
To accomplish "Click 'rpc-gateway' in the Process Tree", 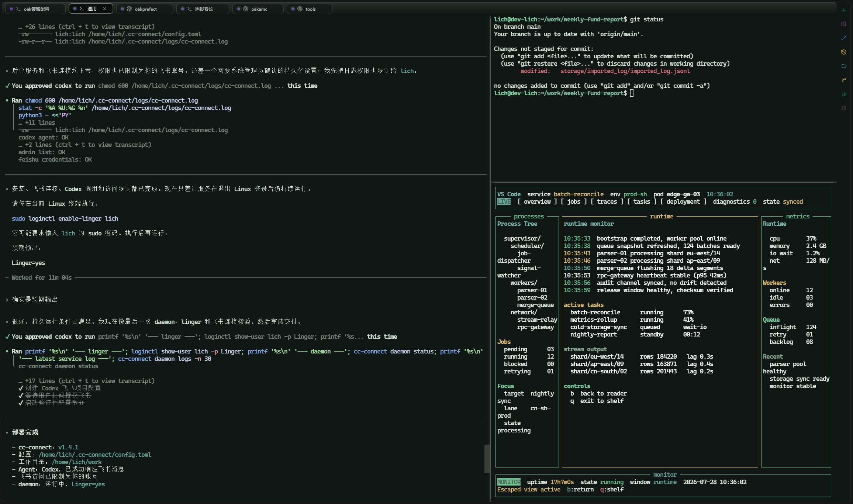I will point(535,327).
